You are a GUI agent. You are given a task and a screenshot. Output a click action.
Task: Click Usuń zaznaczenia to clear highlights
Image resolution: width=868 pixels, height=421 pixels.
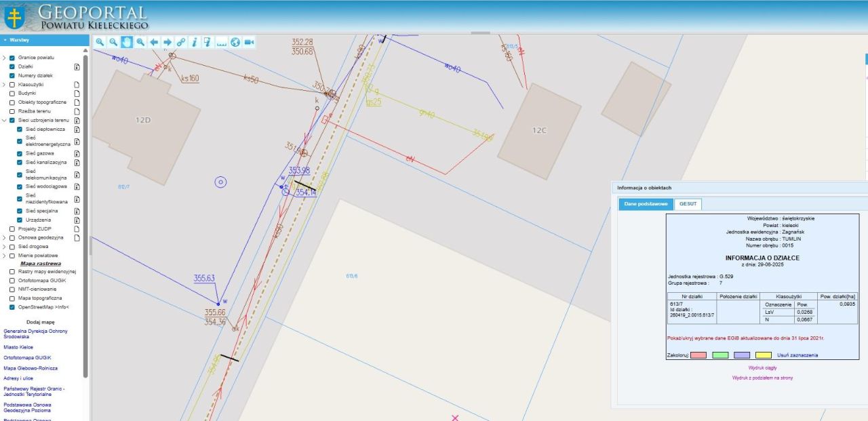pyautogui.click(x=797, y=355)
